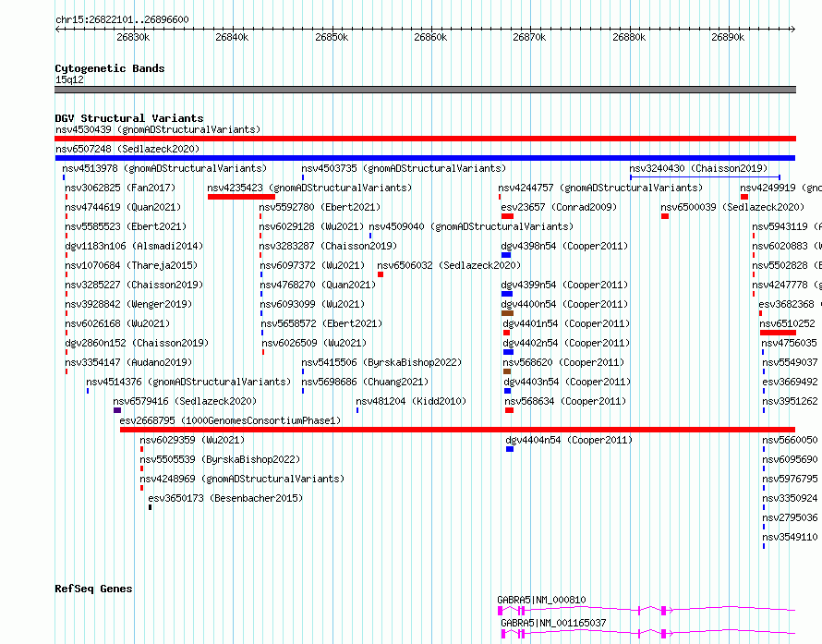Select dgv2860n152 Chaisson2019 variant

pyautogui.click(x=137, y=343)
